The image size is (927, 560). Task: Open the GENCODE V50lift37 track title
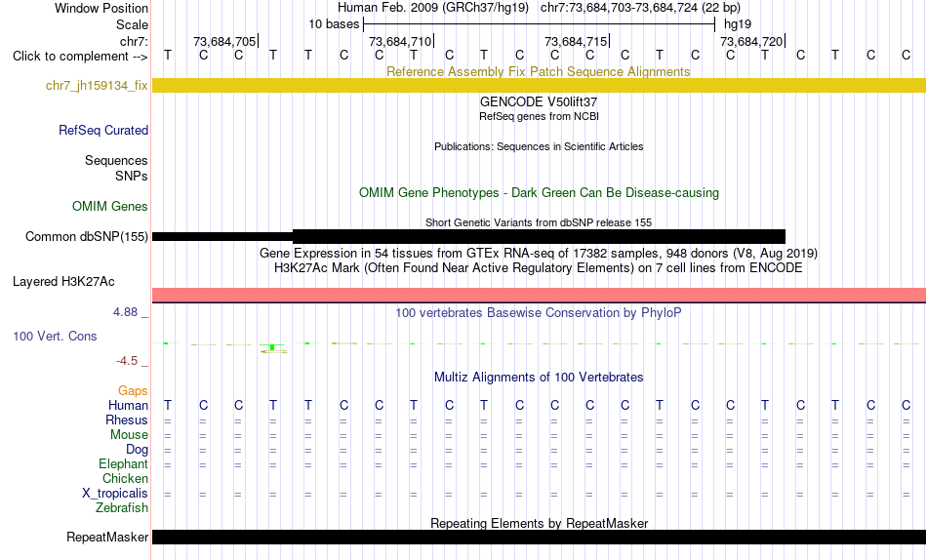[539, 101]
